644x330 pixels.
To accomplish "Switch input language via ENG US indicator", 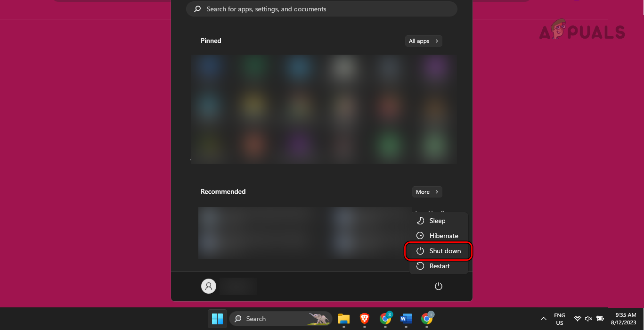I will pos(559,319).
